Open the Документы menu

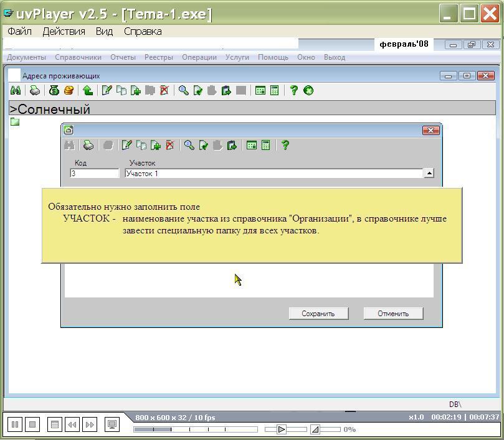point(26,57)
